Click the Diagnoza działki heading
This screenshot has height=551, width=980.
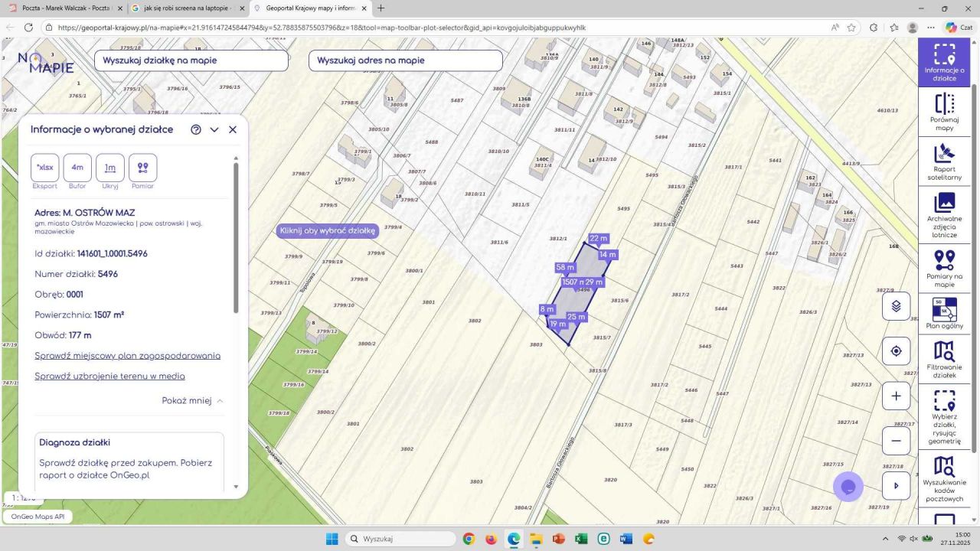[x=75, y=442]
